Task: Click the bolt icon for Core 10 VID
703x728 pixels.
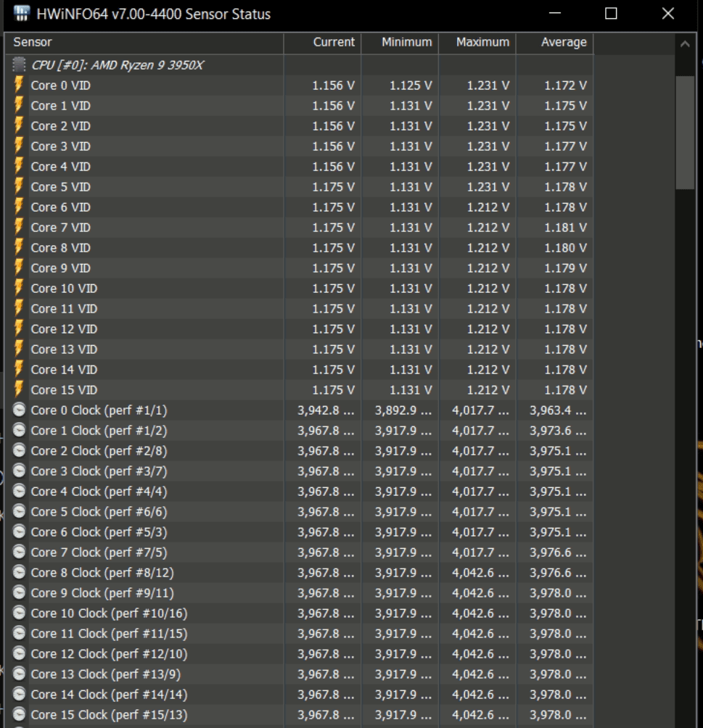Action: 19,289
